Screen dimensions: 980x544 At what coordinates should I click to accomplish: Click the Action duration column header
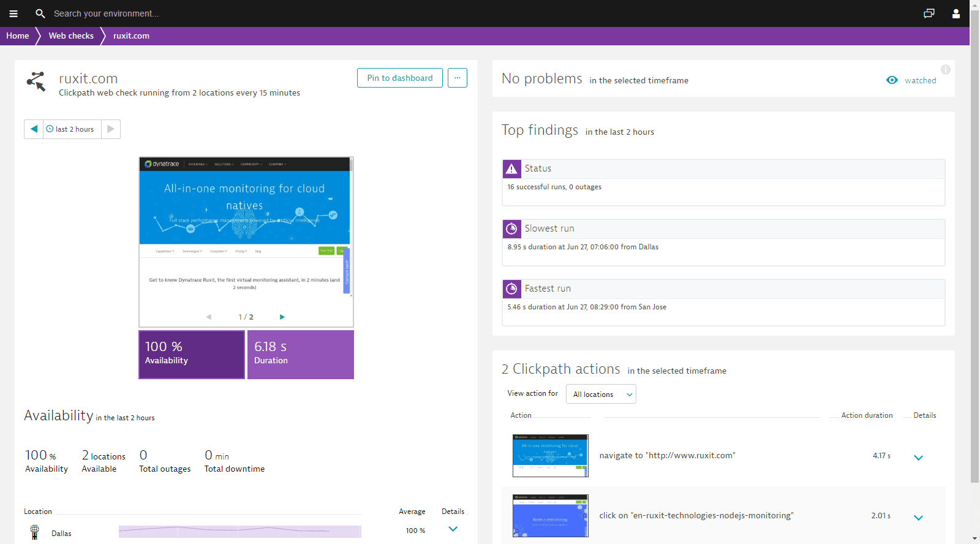pyautogui.click(x=867, y=415)
